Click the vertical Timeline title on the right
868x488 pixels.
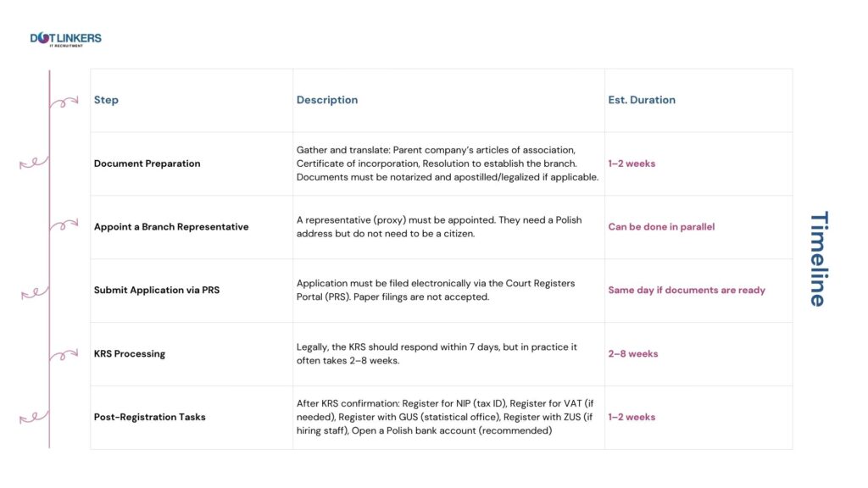pyautogui.click(x=817, y=259)
